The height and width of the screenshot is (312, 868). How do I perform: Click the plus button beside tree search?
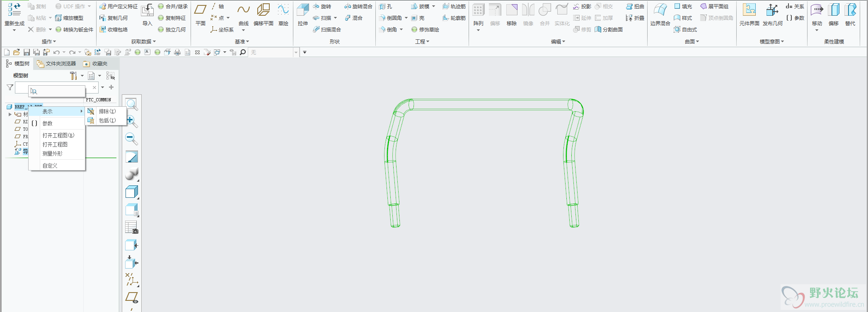[x=111, y=87]
